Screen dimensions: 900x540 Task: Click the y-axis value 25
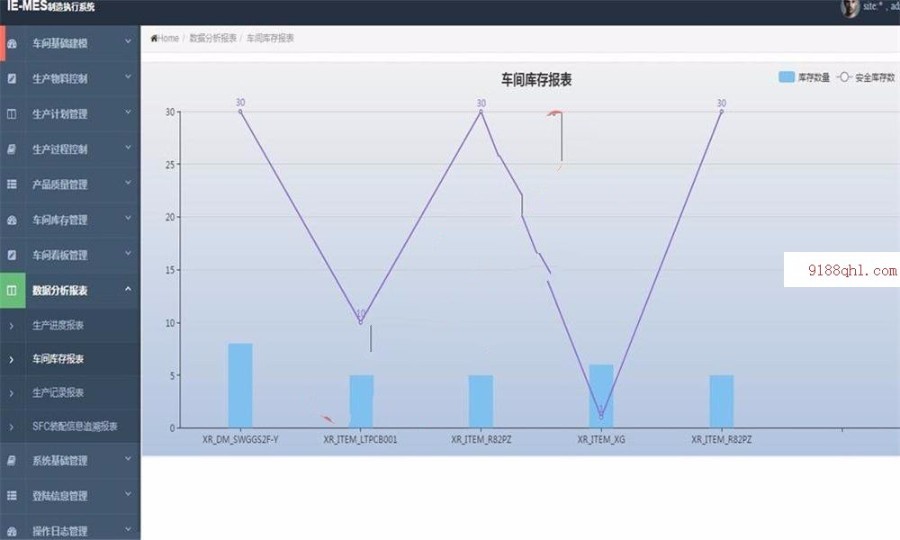(170, 165)
